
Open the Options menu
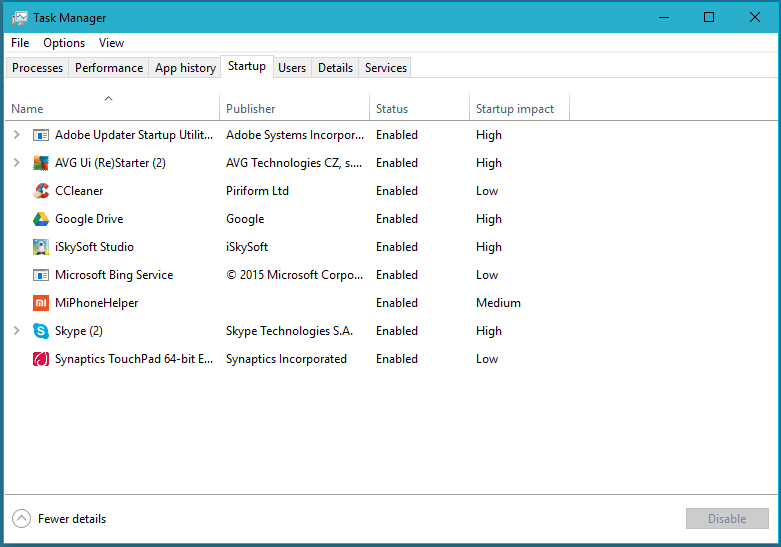coord(64,43)
